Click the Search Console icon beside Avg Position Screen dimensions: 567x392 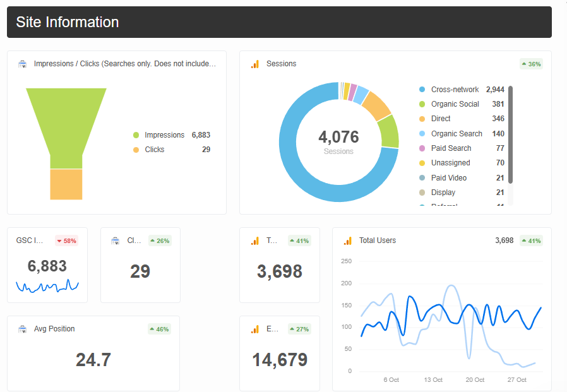[x=23, y=329]
